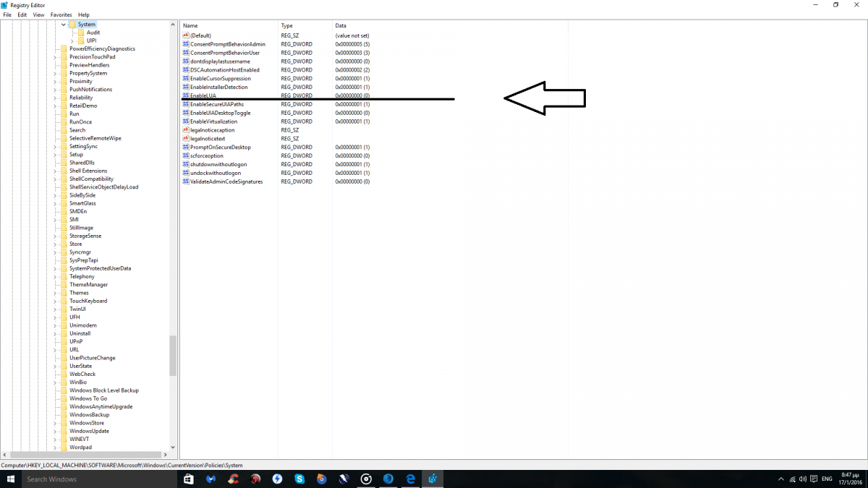Click the tree pane vertical scrollbar thumb
Image resolution: width=868 pixels, height=488 pixels.
pyautogui.click(x=173, y=356)
